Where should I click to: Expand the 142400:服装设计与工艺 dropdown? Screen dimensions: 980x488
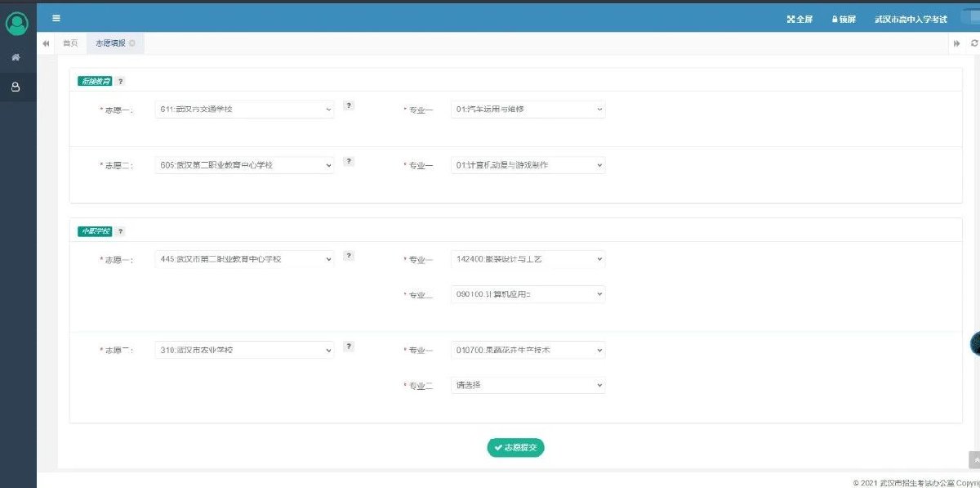[x=528, y=259]
